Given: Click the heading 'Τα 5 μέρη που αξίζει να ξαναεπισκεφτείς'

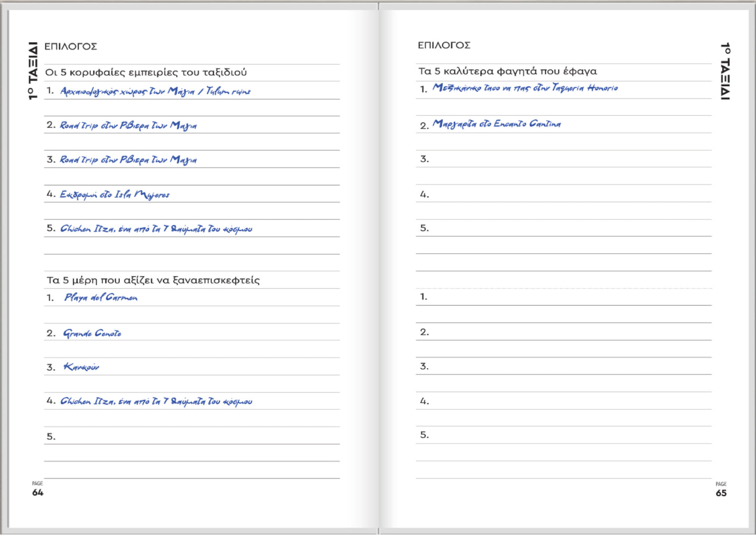Looking at the screenshot, I should [153, 280].
